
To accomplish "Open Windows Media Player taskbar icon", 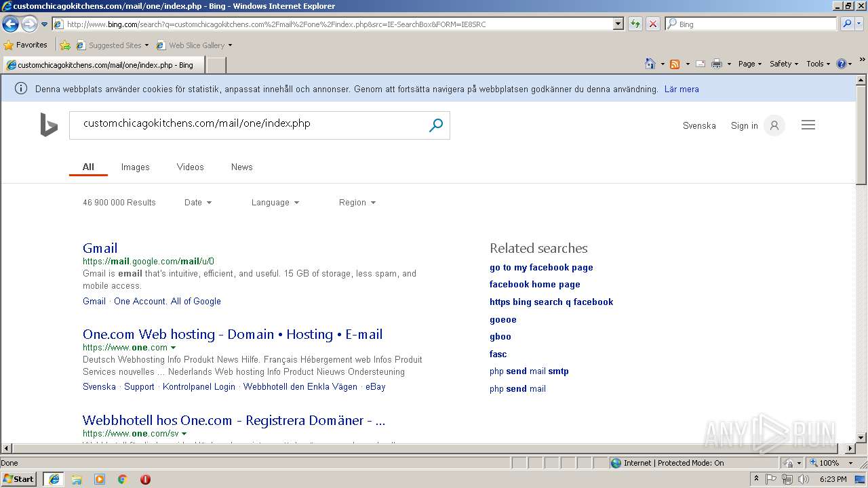I will [100, 479].
